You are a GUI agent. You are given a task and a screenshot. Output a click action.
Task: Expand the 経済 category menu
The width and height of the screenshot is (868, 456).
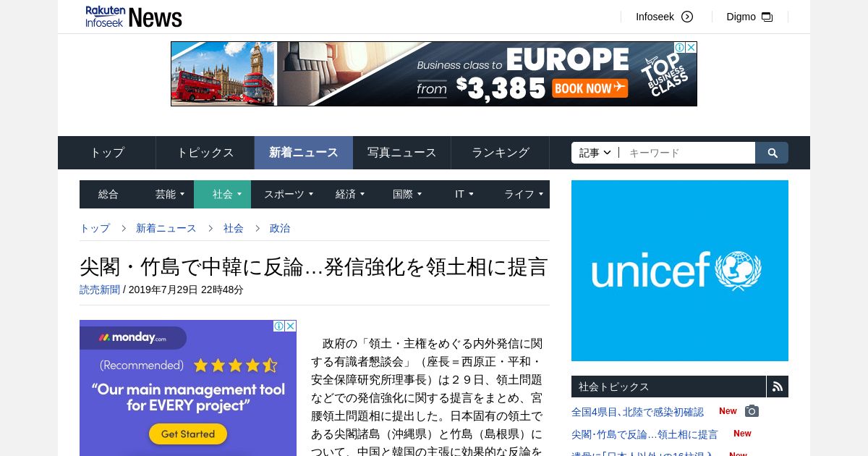pyautogui.click(x=349, y=194)
